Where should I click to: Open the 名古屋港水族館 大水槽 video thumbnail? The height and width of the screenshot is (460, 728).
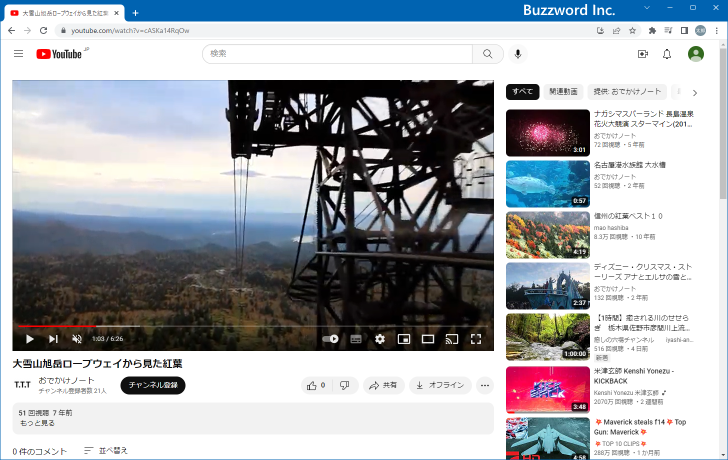(548, 184)
